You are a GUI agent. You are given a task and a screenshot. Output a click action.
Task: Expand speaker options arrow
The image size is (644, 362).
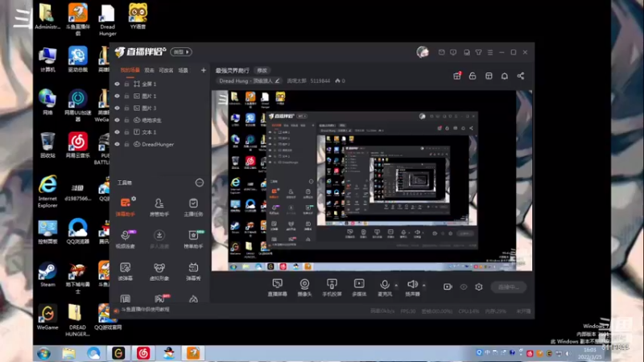point(424,286)
